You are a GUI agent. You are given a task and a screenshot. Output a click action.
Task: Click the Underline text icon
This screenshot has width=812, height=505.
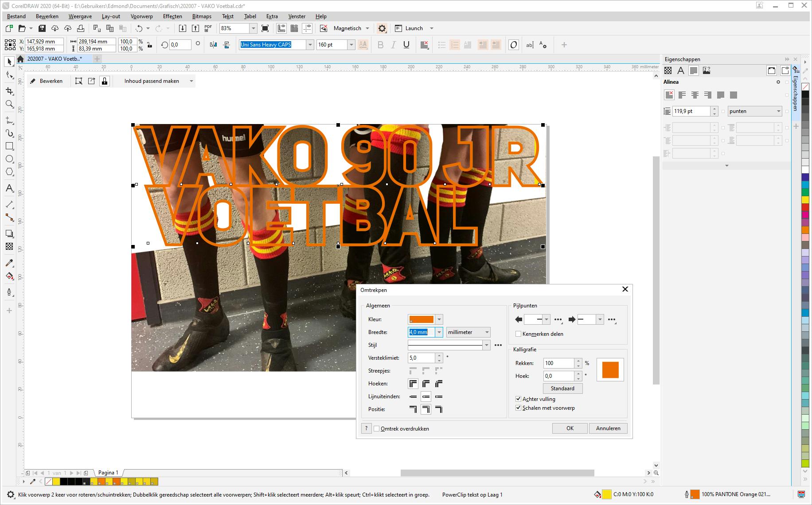406,45
